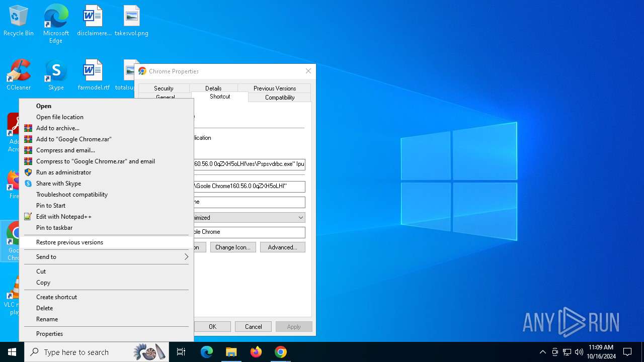
Task: Select Restore previous versions
Action: (x=106, y=242)
